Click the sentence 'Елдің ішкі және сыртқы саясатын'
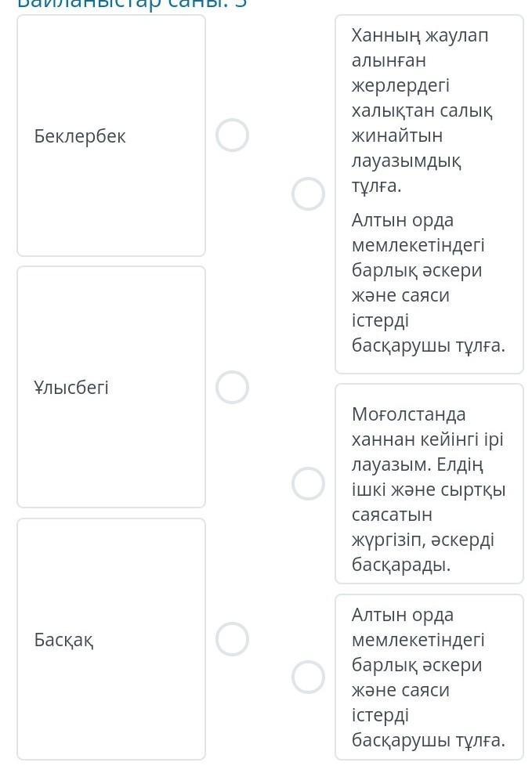 pos(429,490)
